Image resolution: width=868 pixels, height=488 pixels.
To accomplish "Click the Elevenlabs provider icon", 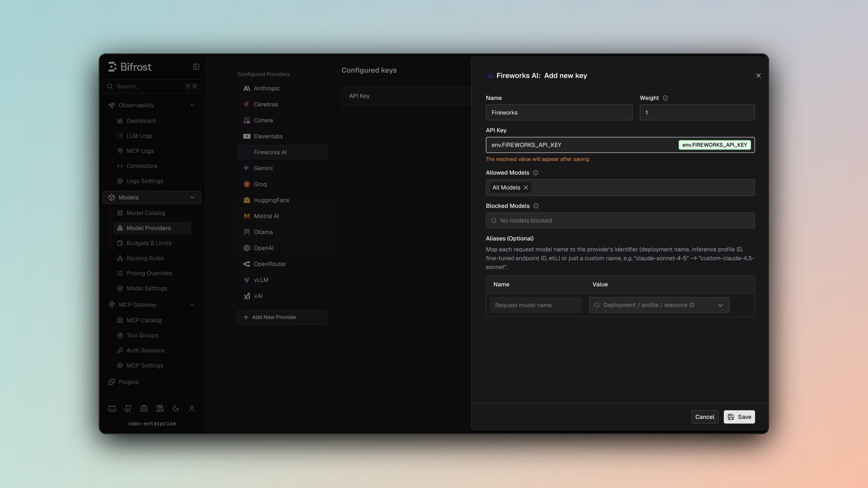I will point(247,136).
